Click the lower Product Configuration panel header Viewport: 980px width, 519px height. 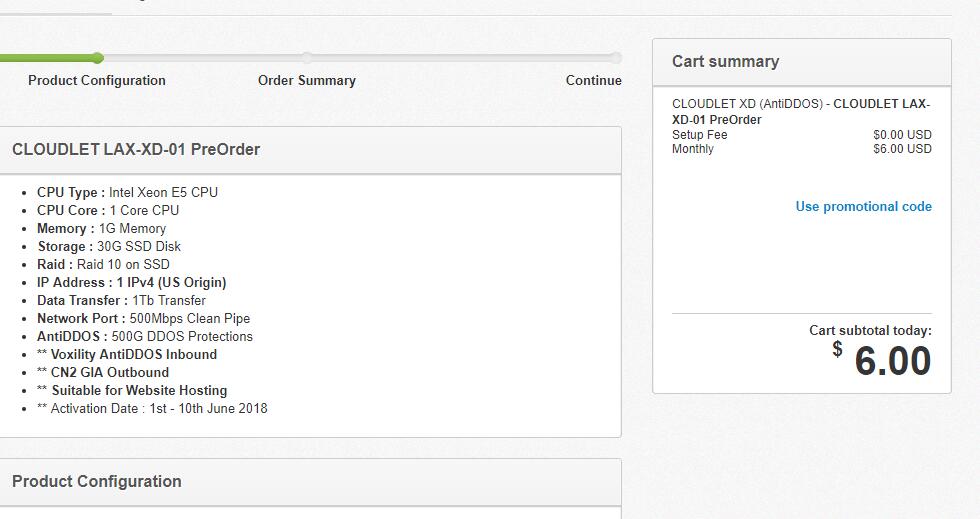pos(97,482)
